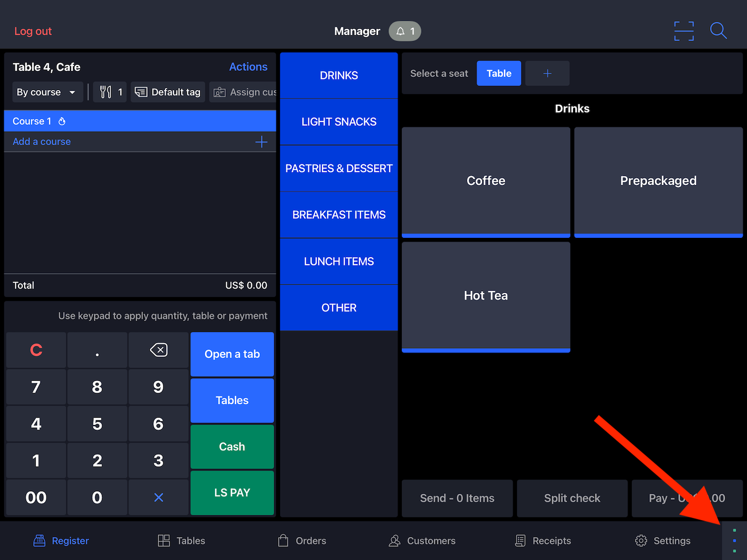Go to the Register tab
Screen dimensions: 747x560
[x=61, y=541]
